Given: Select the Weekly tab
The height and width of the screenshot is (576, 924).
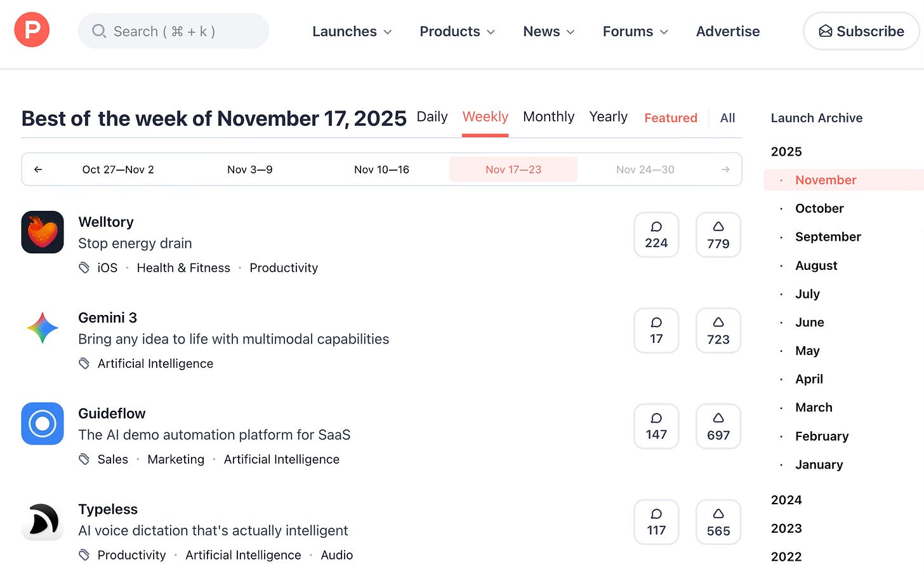Looking at the screenshot, I should 485,117.
